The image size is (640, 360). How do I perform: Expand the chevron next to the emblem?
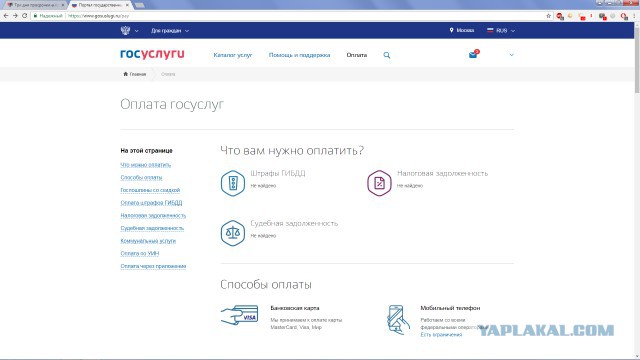point(136,31)
